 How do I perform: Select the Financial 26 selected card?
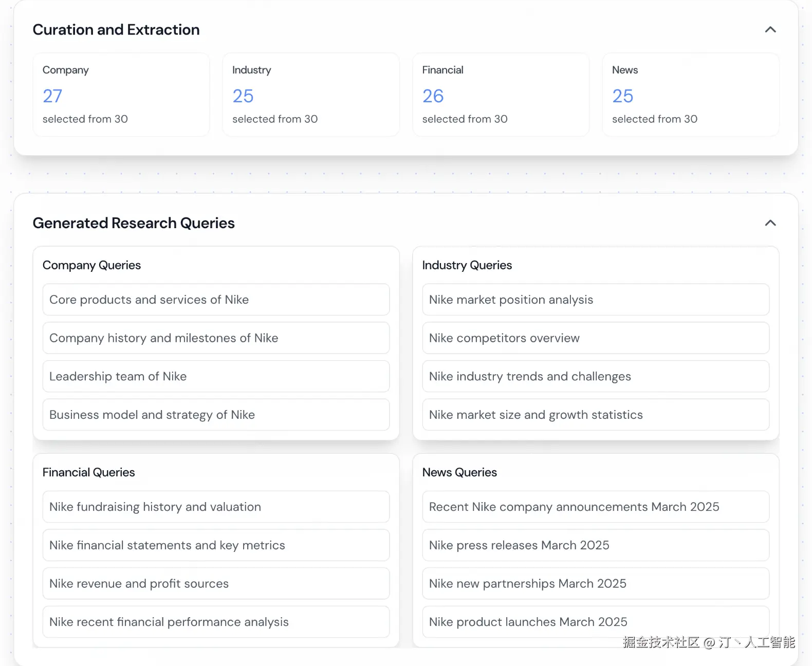pos(501,95)
